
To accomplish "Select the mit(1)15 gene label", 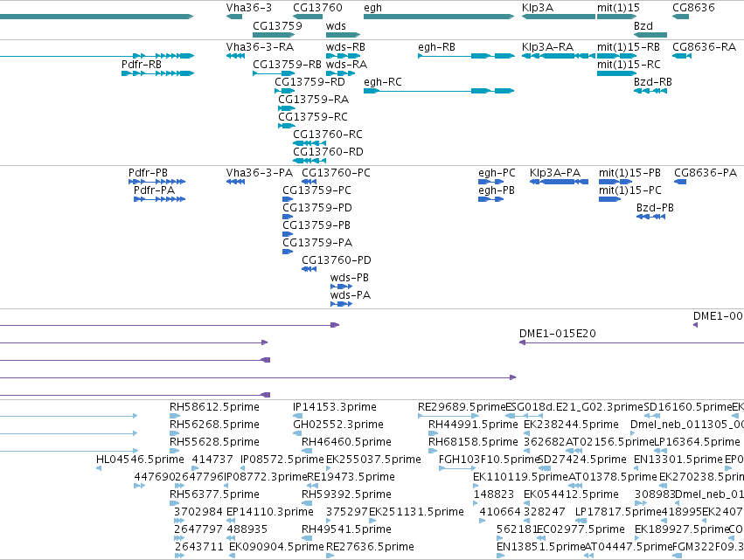I will pos(618,8).
